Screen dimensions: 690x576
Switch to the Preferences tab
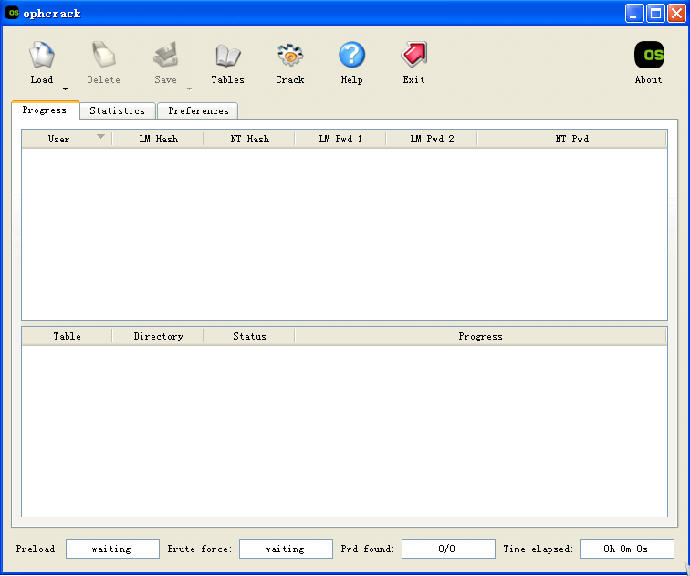click(x=197, y=111)
